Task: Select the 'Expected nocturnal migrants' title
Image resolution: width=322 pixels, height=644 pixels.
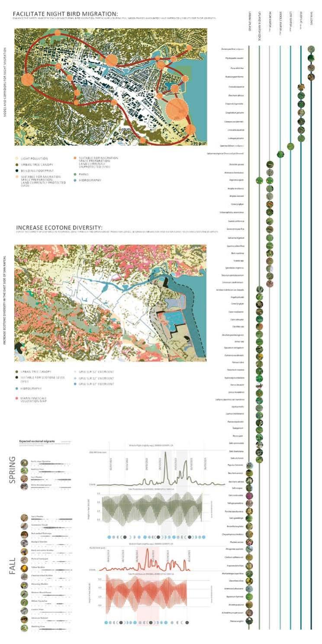Action: pos(38,442)
